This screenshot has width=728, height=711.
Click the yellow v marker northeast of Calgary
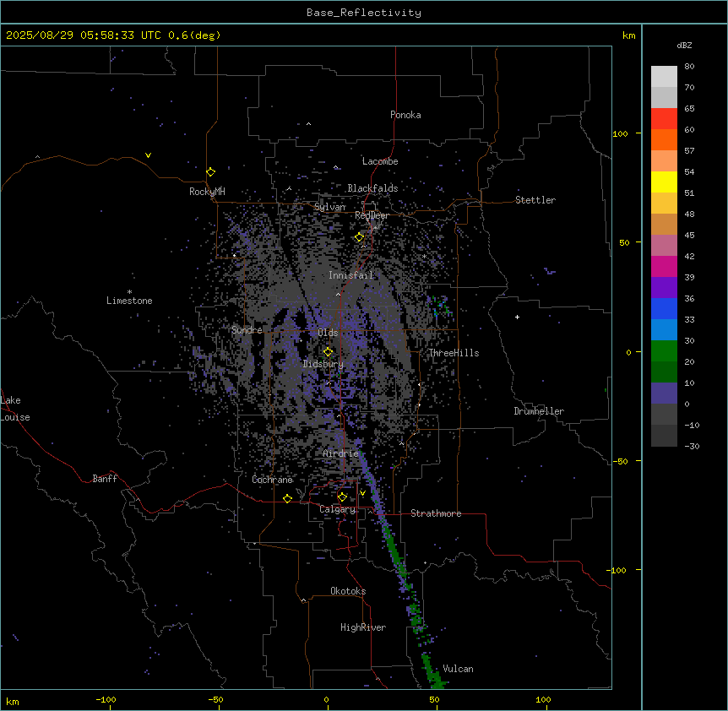362,493
